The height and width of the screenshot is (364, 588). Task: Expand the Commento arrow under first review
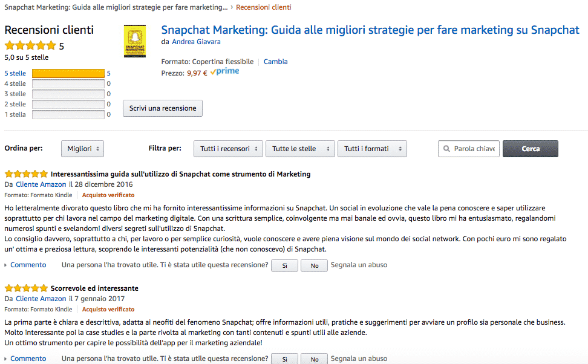6,265
